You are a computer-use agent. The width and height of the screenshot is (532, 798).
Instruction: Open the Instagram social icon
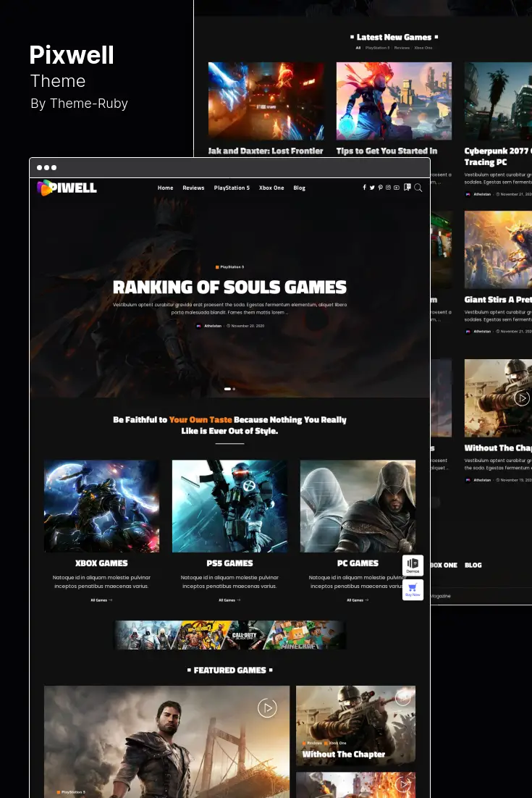388,188
